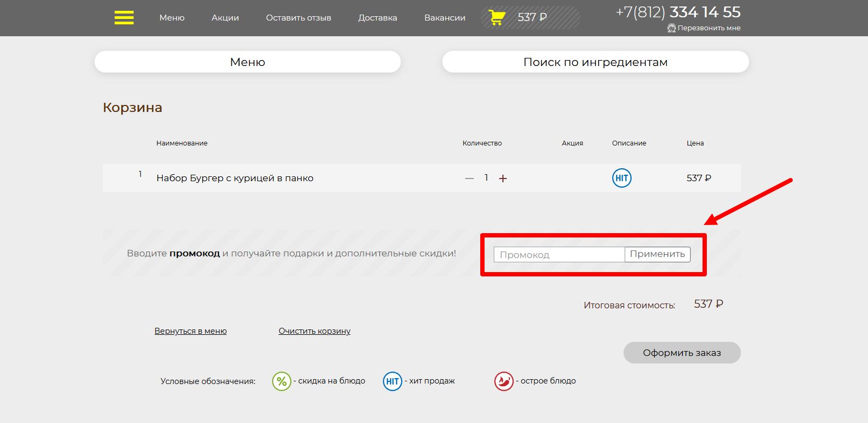Select the large white Меню tab button
The image size is (868, 423).
(248, 62)
